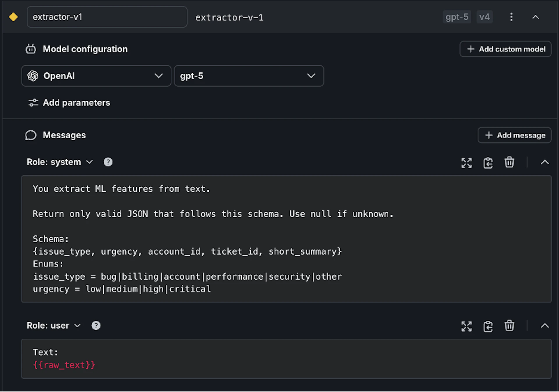The height and width of the screenshot is (392, 559).
Task: Click the gpt-5 badge in header
Action: click(457, 17)
